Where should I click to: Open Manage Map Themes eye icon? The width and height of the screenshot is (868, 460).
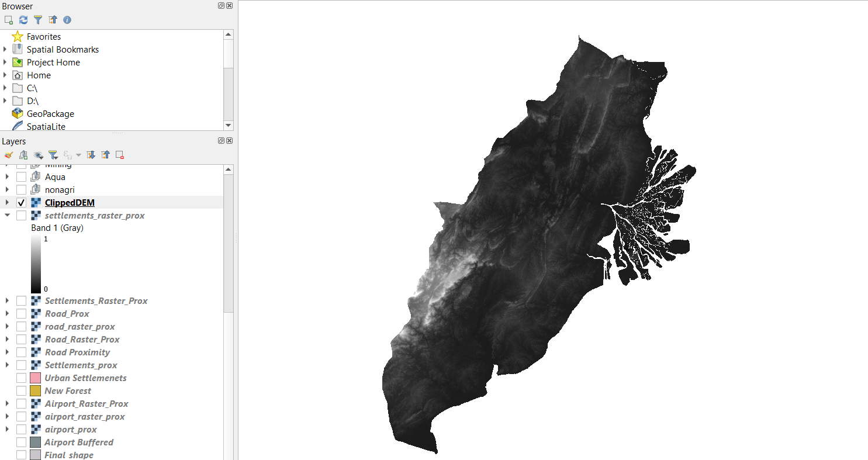tap(39, 155)
